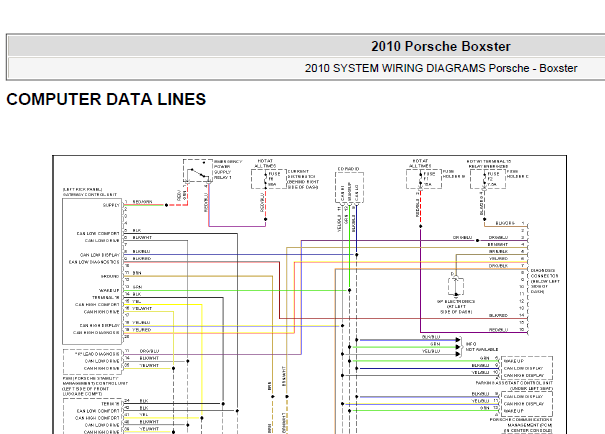Select the 'CURRENT DISTRIBUTOR' location label

click(303, 179)
